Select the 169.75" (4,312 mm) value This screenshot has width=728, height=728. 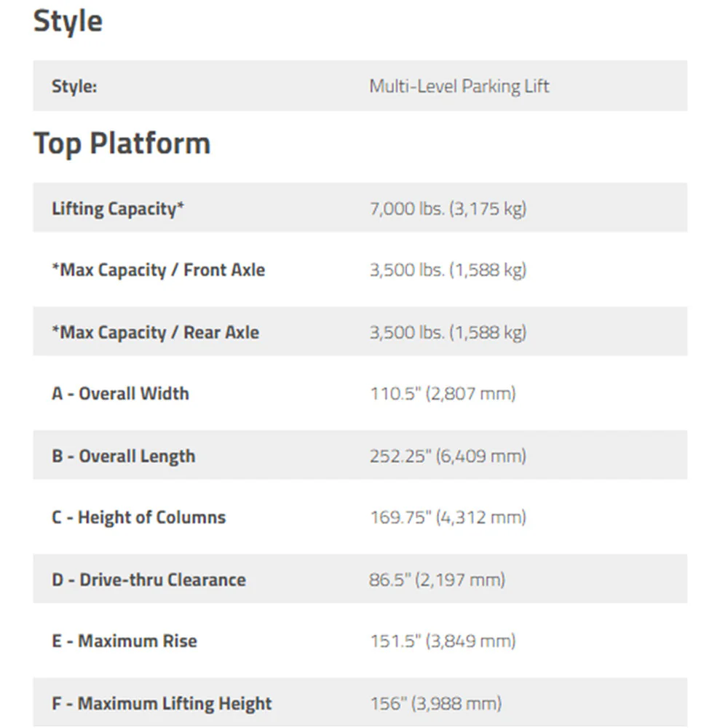point(448,517)
